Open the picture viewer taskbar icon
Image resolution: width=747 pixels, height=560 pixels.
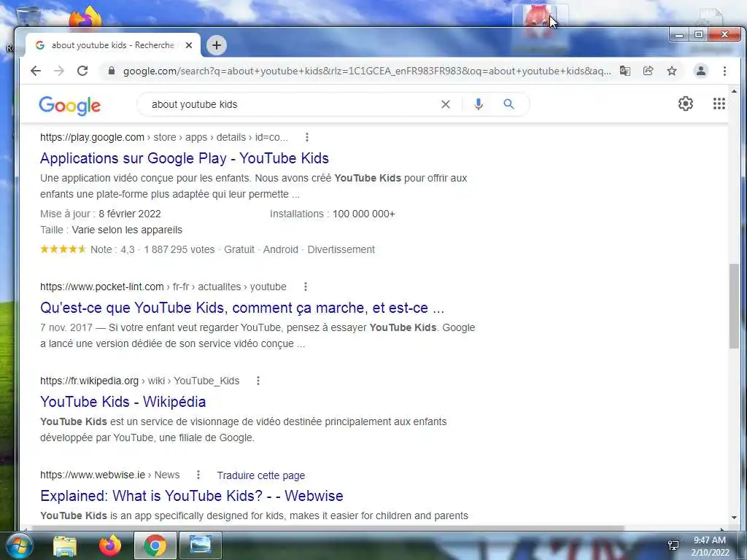(201, 545)
